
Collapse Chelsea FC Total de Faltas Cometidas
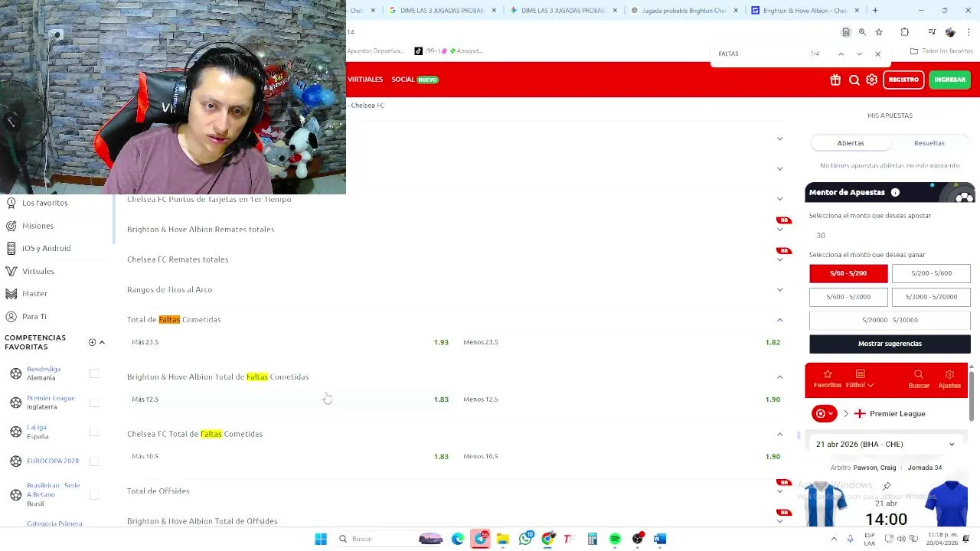[x=779, y=434]
